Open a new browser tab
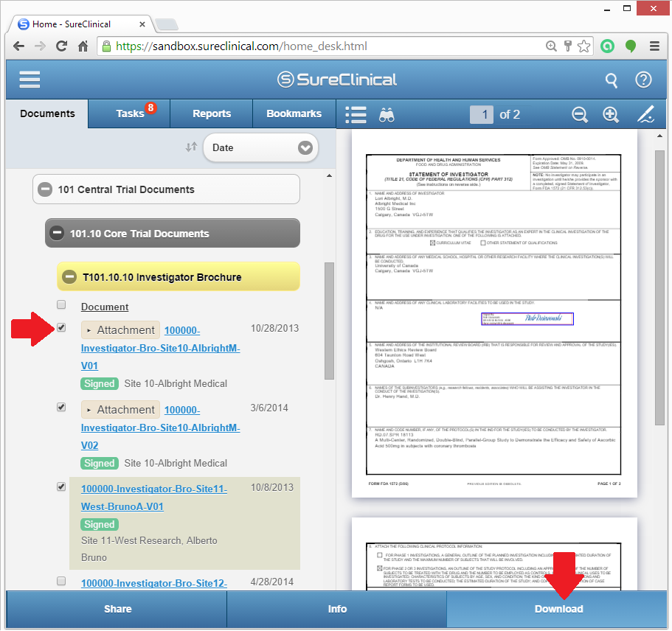 coord(166,25)
